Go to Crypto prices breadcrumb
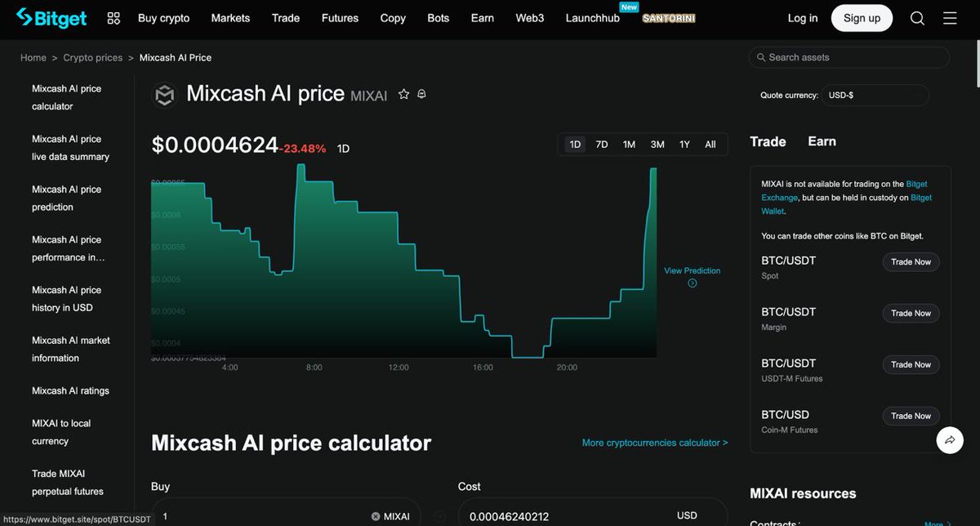This screenshot has width=980, height=526. pos(93,58)
